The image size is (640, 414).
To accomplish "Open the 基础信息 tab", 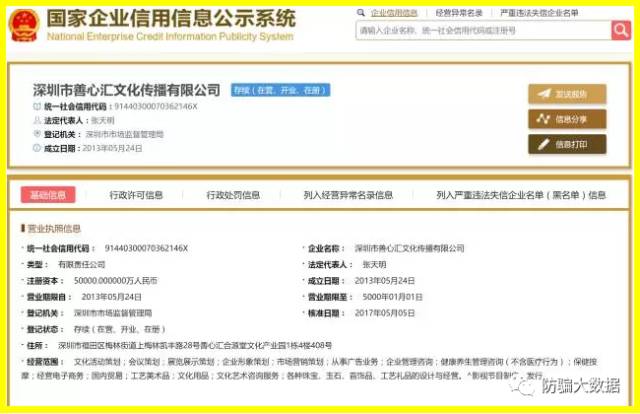I will (x=48, y=195).
